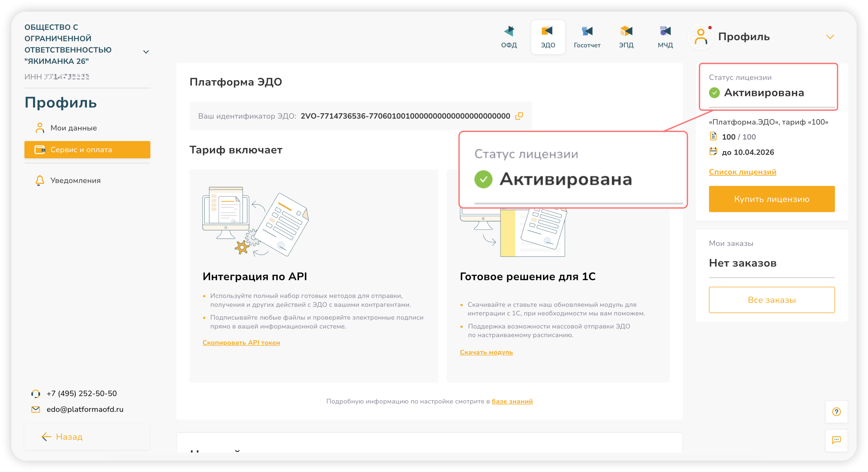Click the Скопировать API токен link
The image size is (868, 472).
[x=241, y=343]
